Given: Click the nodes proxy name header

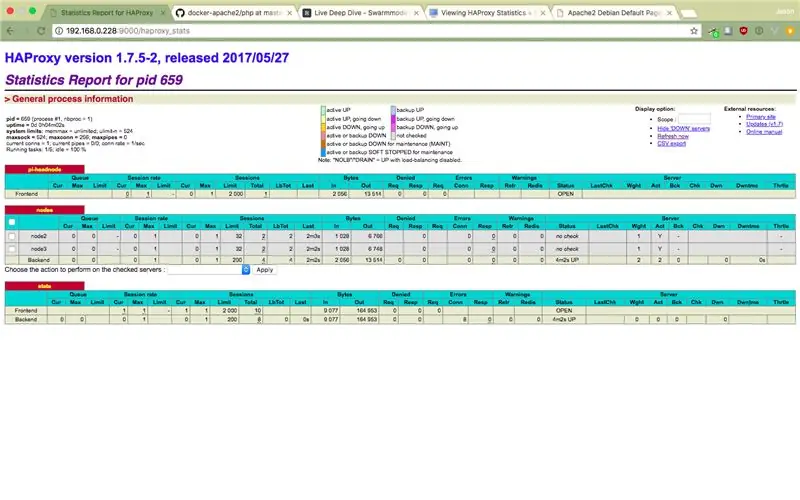Looking at the screenshot, I should click(x=44, y=210).
